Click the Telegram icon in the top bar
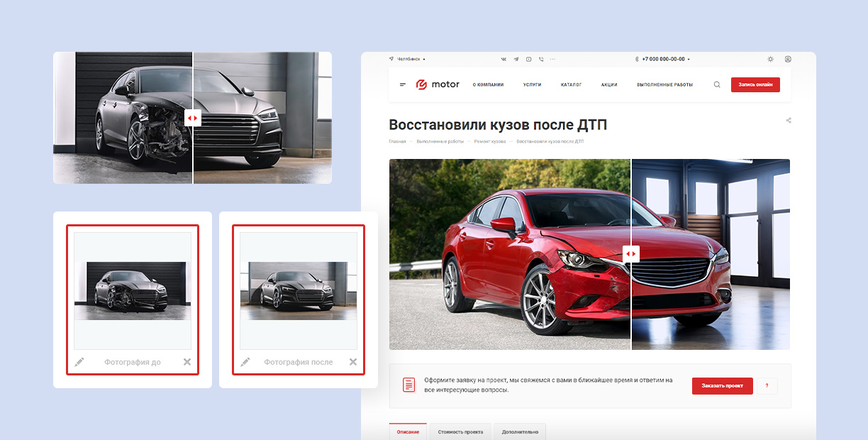 (516, 59)
